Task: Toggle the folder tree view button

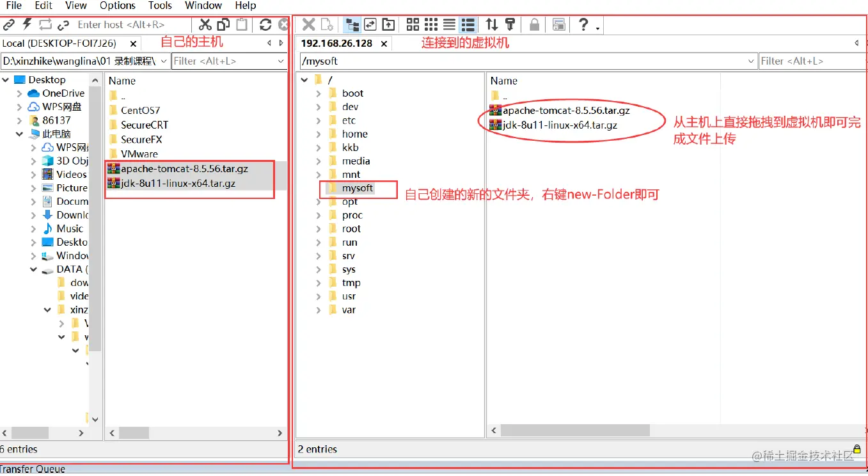Action: (x=352, y=24)
